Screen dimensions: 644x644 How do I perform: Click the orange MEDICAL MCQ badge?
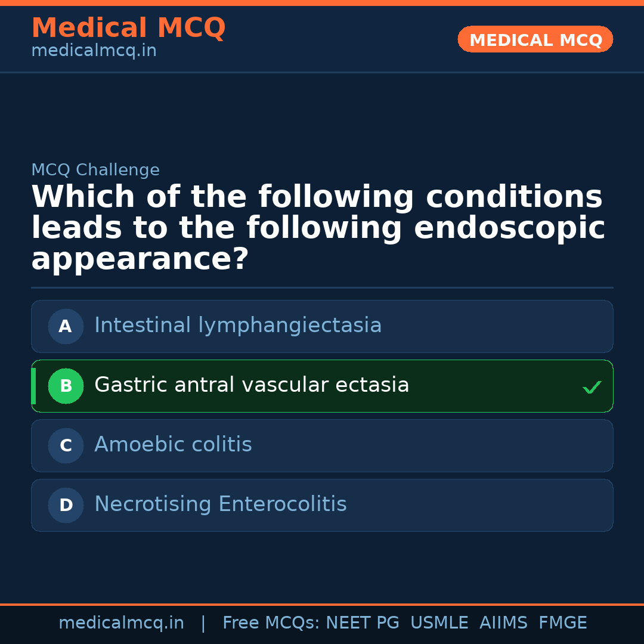point(535,40)
